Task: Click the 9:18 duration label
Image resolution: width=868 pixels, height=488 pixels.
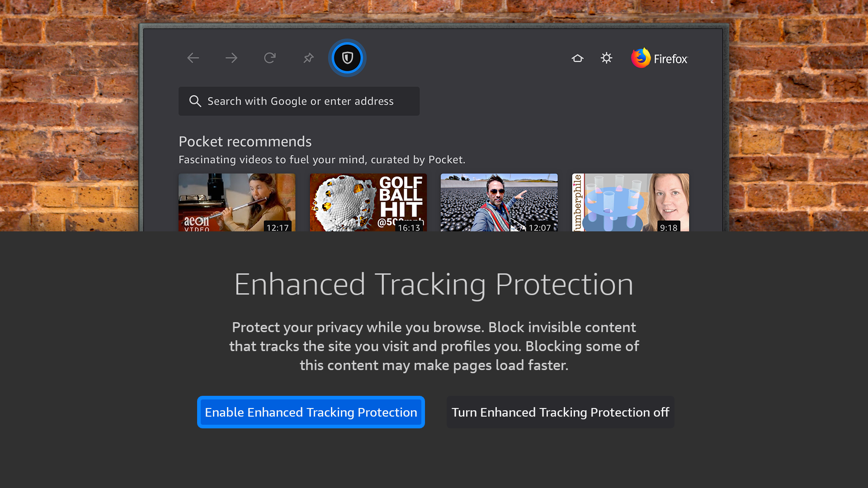Action: point(668,227)
